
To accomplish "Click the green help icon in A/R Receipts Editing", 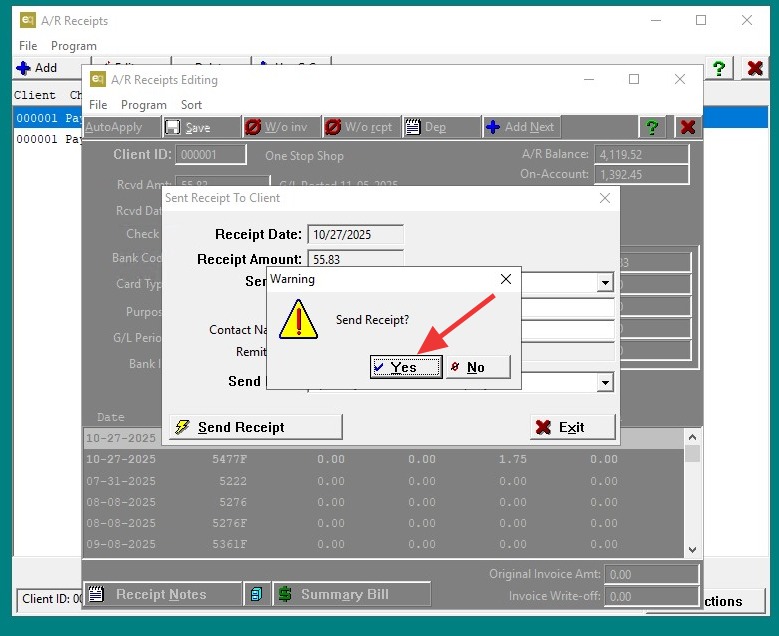I will 652,127.
